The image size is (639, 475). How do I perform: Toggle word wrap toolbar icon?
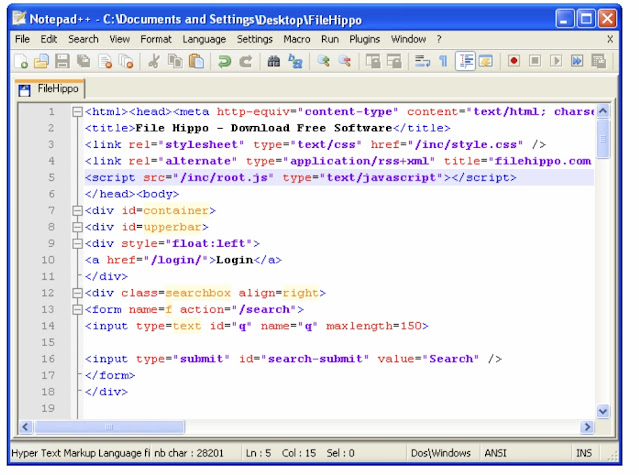422,62
